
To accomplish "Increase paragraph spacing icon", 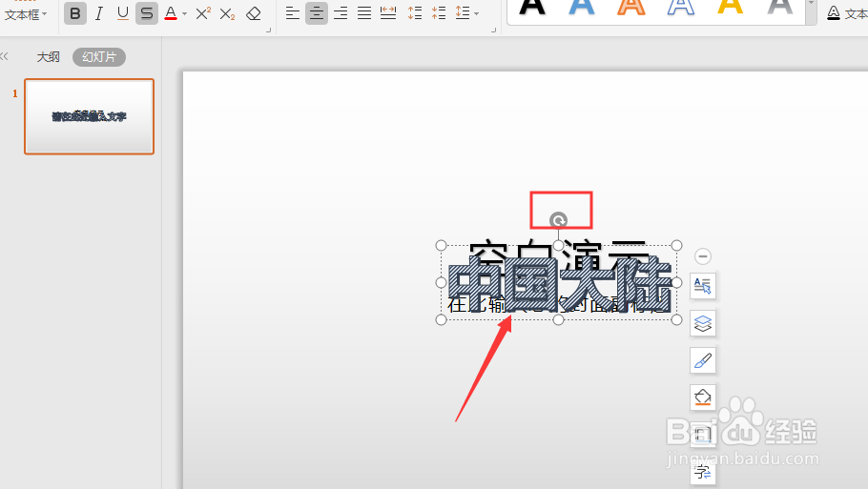I will point(415,13).
